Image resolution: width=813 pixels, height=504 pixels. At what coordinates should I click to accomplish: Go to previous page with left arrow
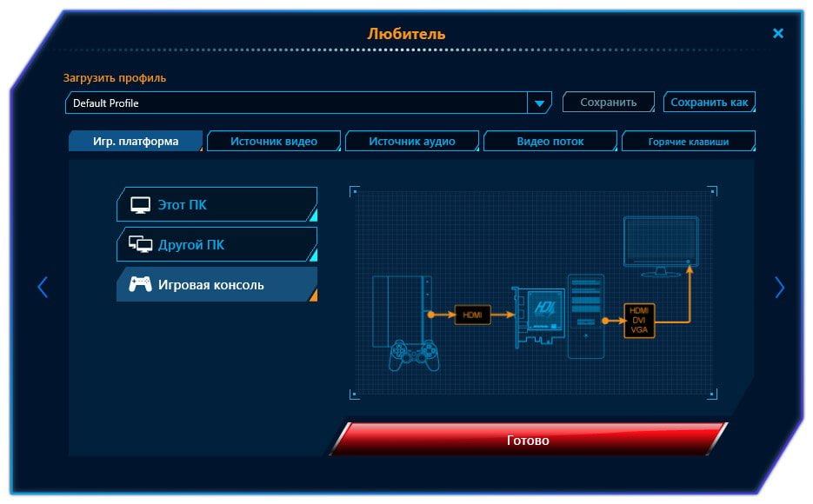[43, 288]
